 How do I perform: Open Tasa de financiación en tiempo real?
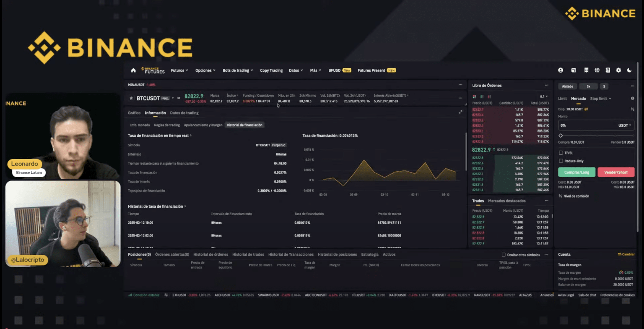tap(160, 135)
